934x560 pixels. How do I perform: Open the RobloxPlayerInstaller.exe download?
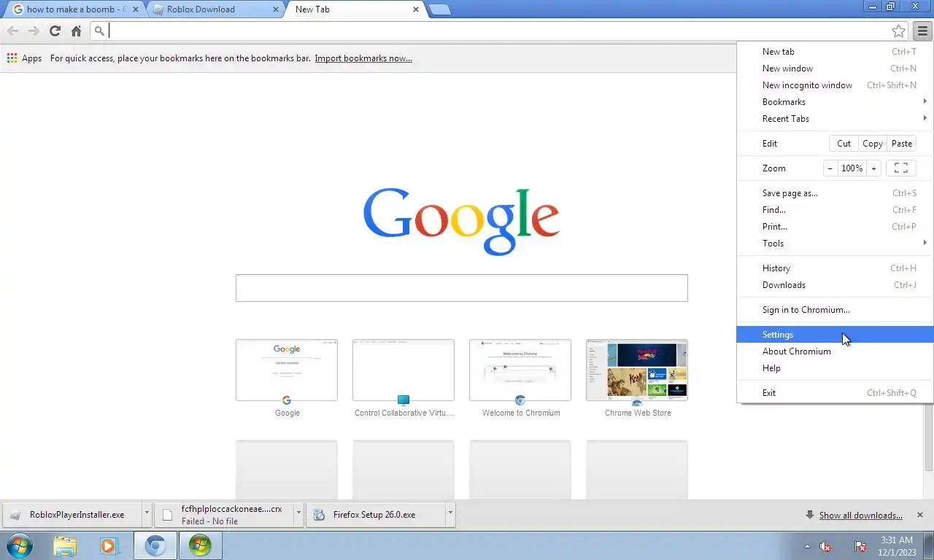[72, 514]
